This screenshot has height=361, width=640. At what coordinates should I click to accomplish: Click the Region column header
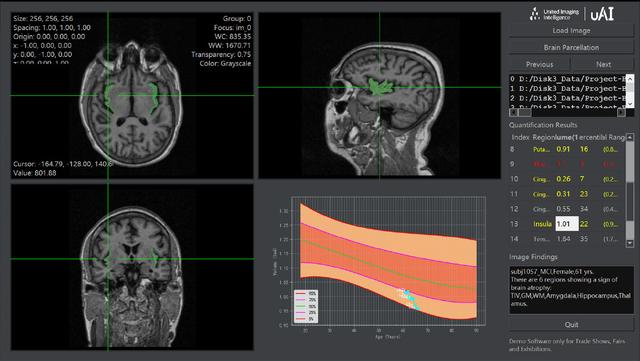[542, 138]
